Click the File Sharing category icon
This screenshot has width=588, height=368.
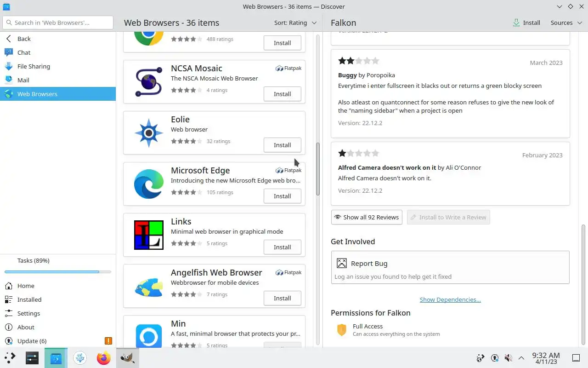pos(8,66)
